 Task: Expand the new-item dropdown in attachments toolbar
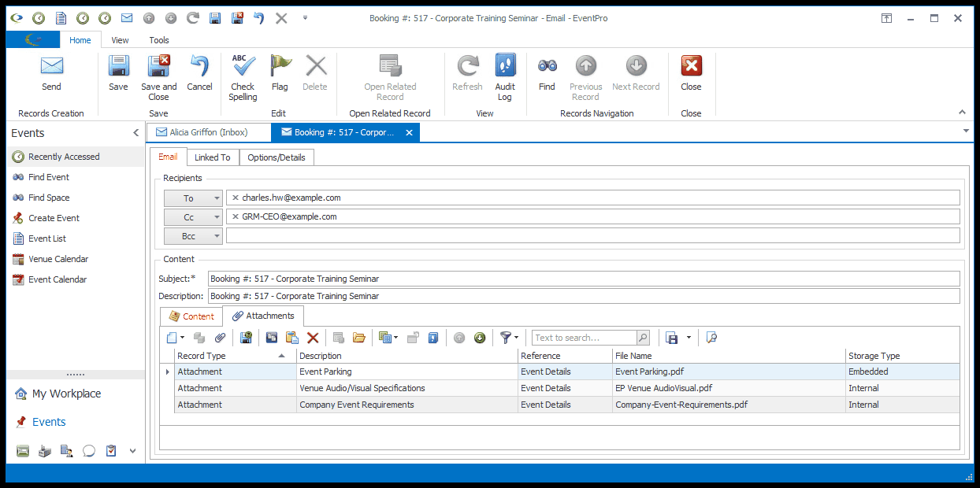tap(183, 338)
